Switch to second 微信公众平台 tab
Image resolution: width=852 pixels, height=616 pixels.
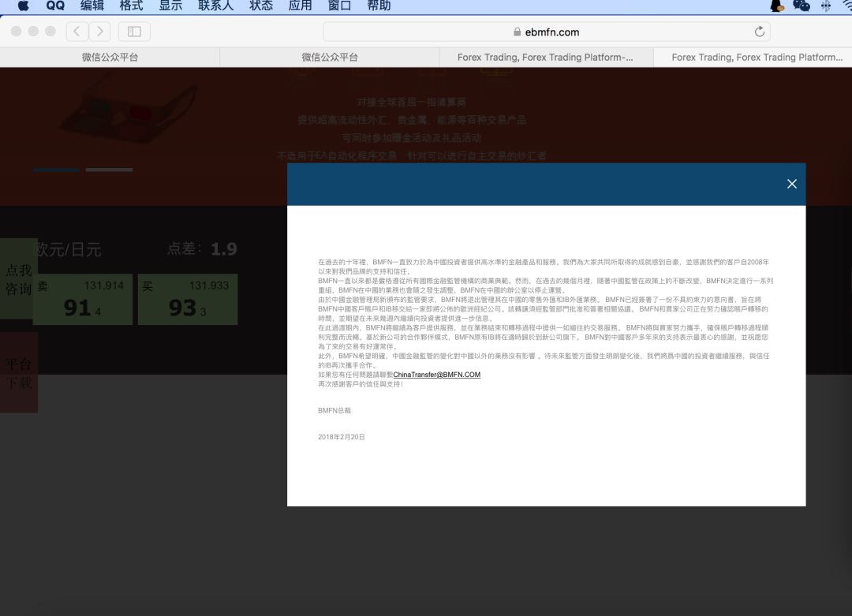point(329,57)
